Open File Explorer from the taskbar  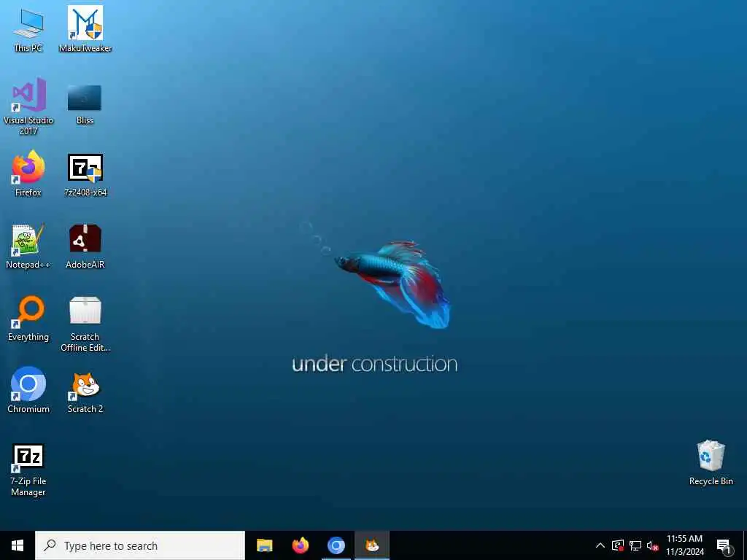pos(264,545)
